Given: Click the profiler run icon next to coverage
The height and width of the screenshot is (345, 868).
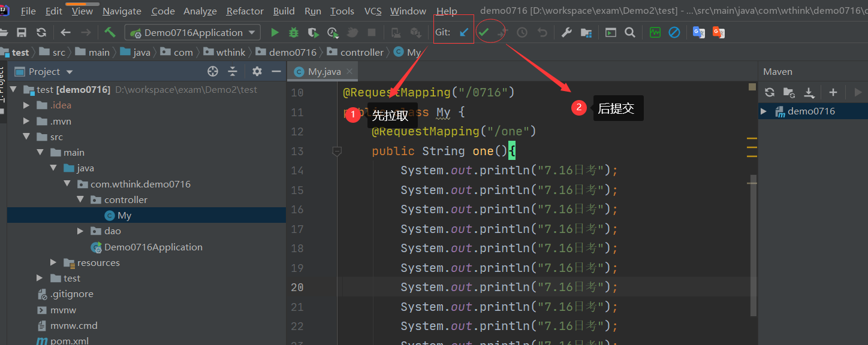Looking at the screenshot, I should pyautogui.click(x=333, y=32).
